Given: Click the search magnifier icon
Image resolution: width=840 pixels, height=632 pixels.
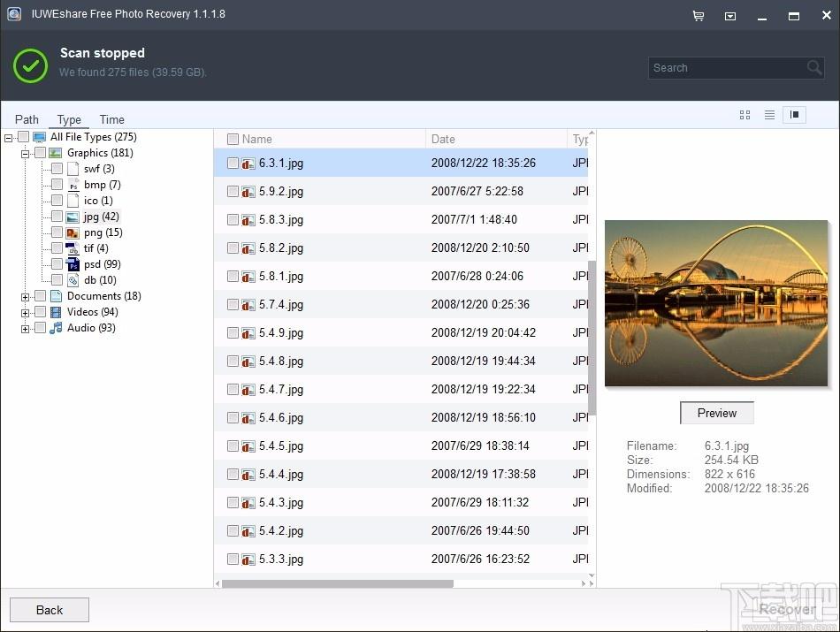Looking at the screenshot, I should 813,67.
